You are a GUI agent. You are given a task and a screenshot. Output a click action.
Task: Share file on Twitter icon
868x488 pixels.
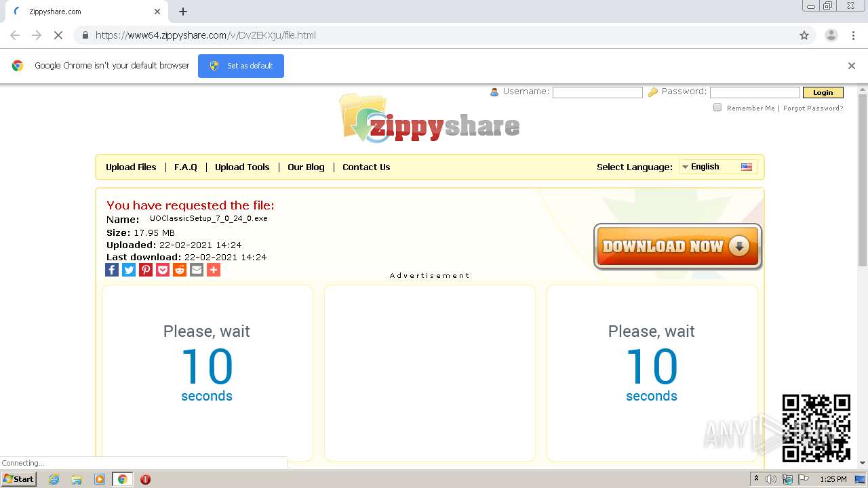pyautogui.click(x=129, y=270)
